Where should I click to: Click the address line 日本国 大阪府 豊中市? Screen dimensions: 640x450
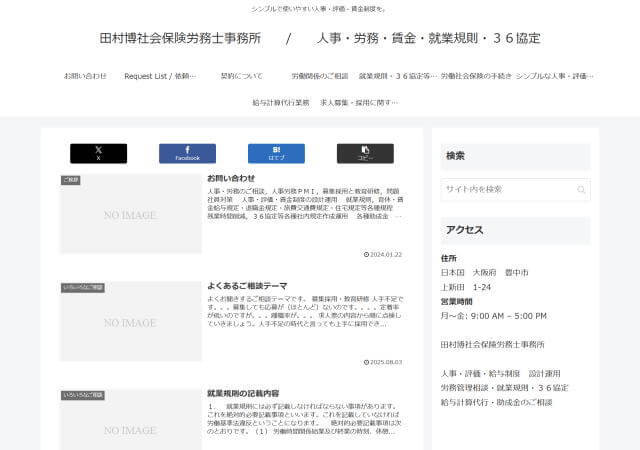[484, 272]
